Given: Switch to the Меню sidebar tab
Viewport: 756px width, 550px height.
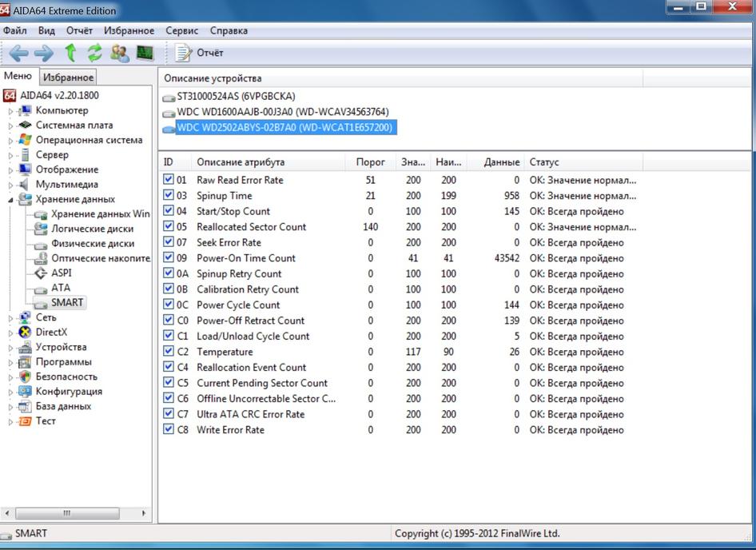Looking at the screenshot, I should [18, 76].
